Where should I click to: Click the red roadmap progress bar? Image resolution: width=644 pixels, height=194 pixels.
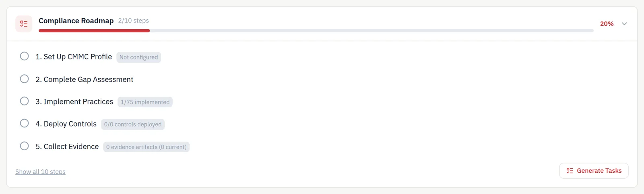tap(94, 31)
